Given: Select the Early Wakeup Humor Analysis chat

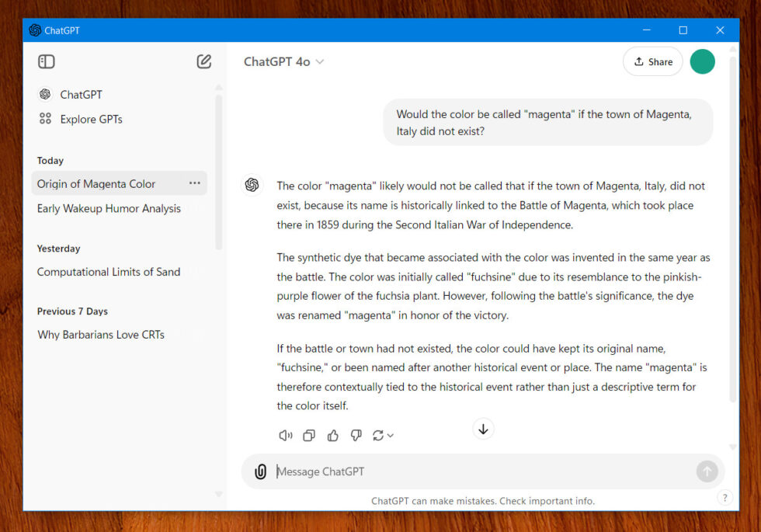Looking at the screenshot, I should click(x=108, y=208).
